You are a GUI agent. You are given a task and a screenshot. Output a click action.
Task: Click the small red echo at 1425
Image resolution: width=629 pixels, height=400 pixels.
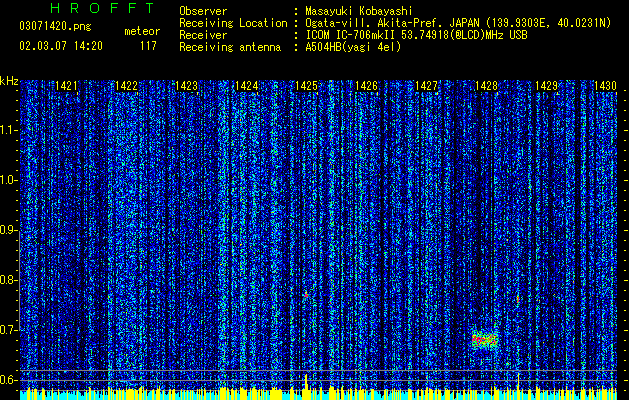(306, 295)
